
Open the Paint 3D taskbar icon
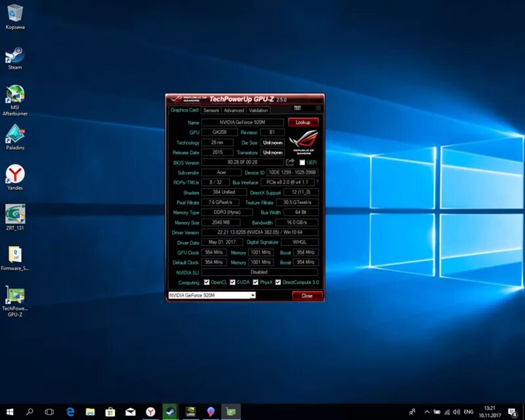pyautogui.click(x=211, y=411)
